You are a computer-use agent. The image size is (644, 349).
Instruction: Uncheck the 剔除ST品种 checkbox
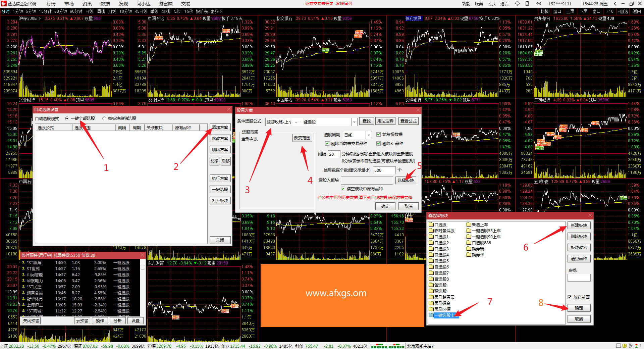coord(378,144)
